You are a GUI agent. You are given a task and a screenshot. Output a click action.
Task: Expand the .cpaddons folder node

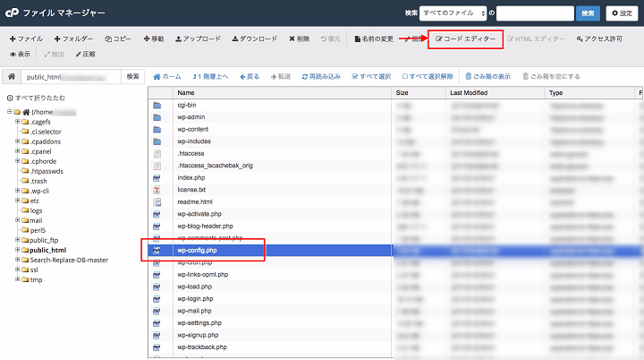point(18,141)
